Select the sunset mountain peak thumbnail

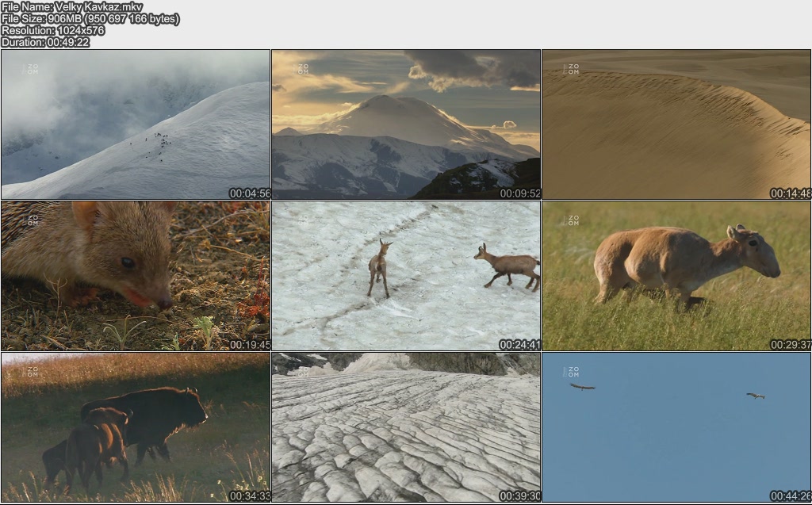pyautogui.click(x=406, y=124)
